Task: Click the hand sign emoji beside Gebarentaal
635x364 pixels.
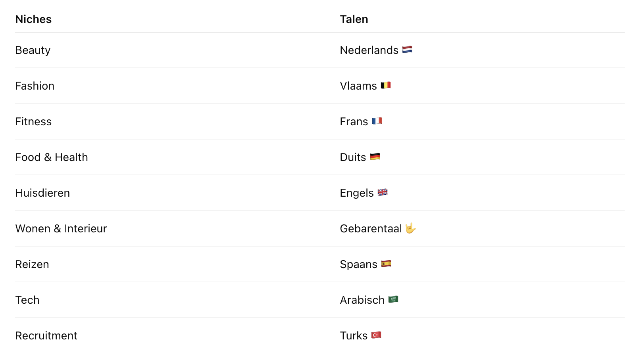Action: tap(411, 228)
